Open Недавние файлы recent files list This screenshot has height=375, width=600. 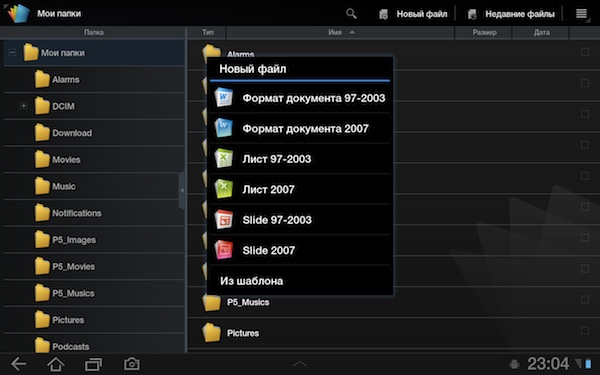coord(510,14)
